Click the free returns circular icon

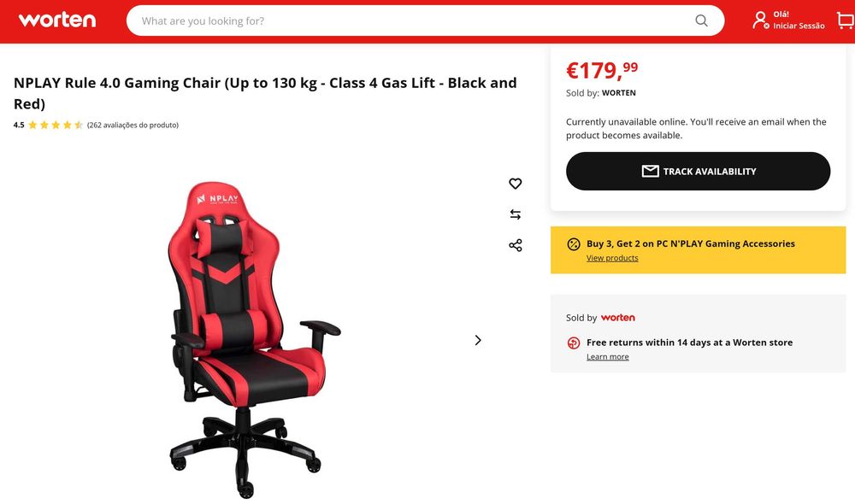pyautogui.click(x=574, y=343)
